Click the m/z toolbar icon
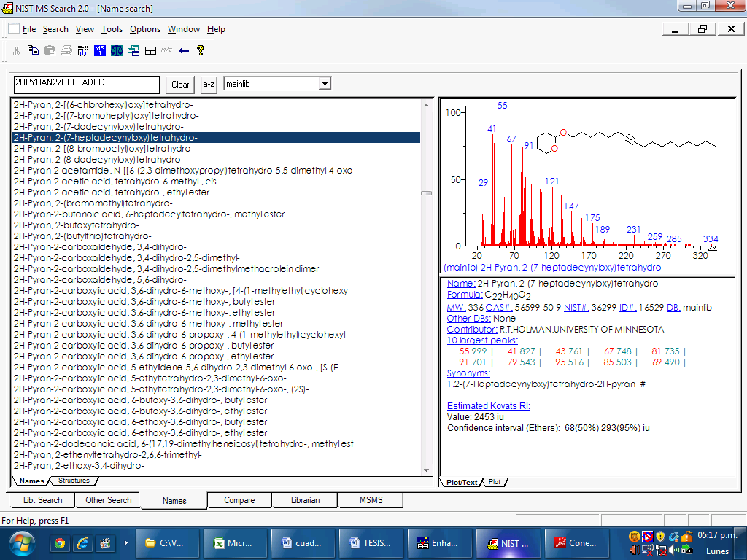The image size is (747, 560). tap(166, 50)
